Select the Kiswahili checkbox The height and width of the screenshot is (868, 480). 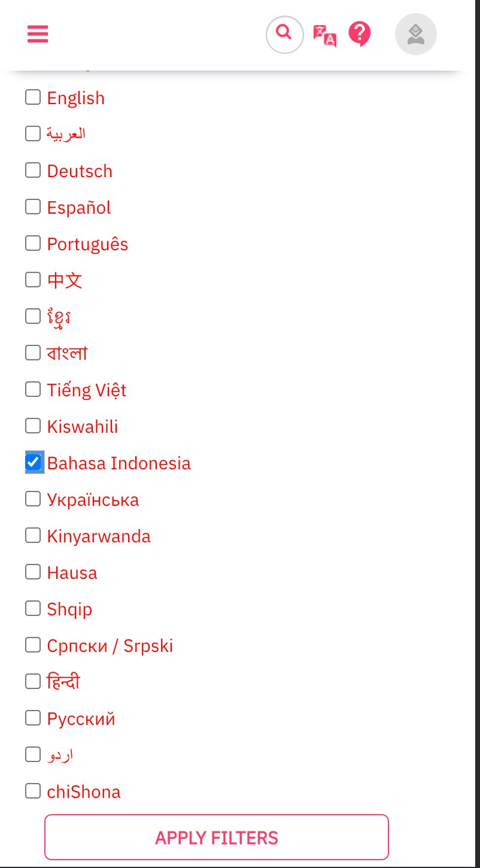33,426
